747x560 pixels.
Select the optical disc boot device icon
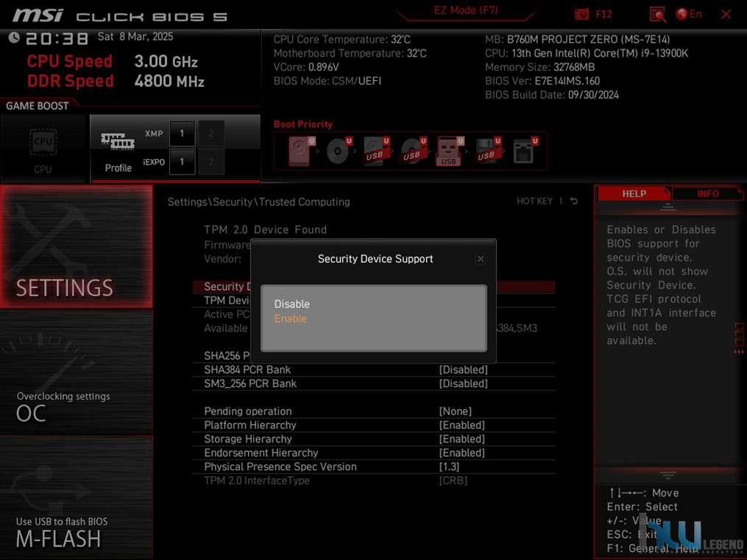339,151
